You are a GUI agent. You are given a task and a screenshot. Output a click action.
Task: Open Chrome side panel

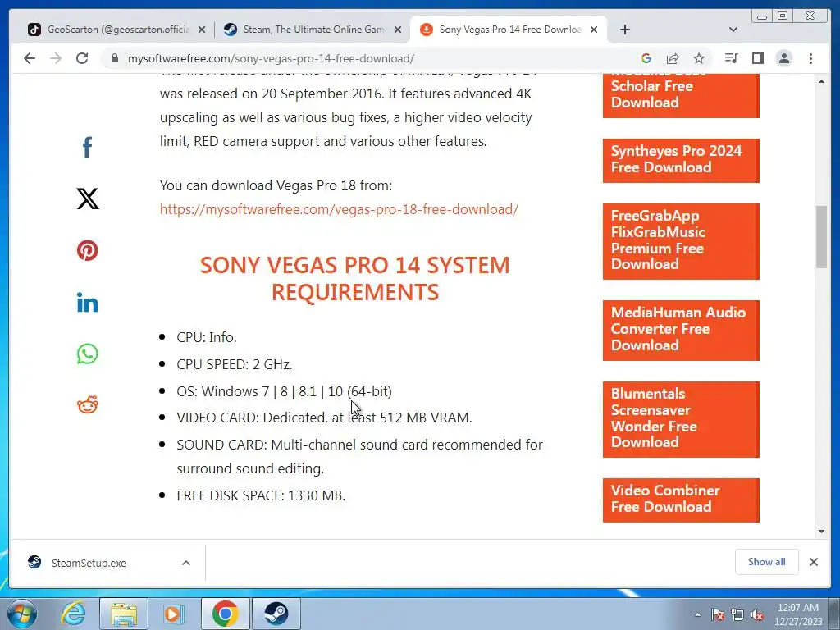[757, 58]
